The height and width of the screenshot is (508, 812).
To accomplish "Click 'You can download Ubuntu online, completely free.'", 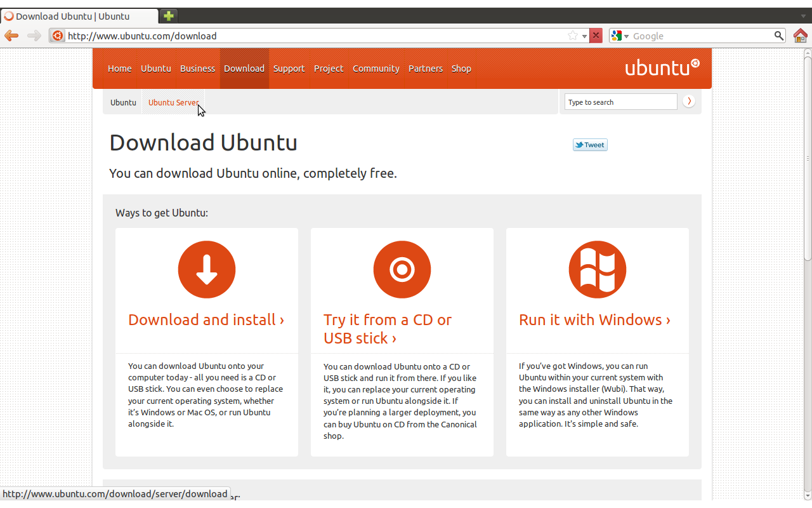I will click(x=253, y=173).
